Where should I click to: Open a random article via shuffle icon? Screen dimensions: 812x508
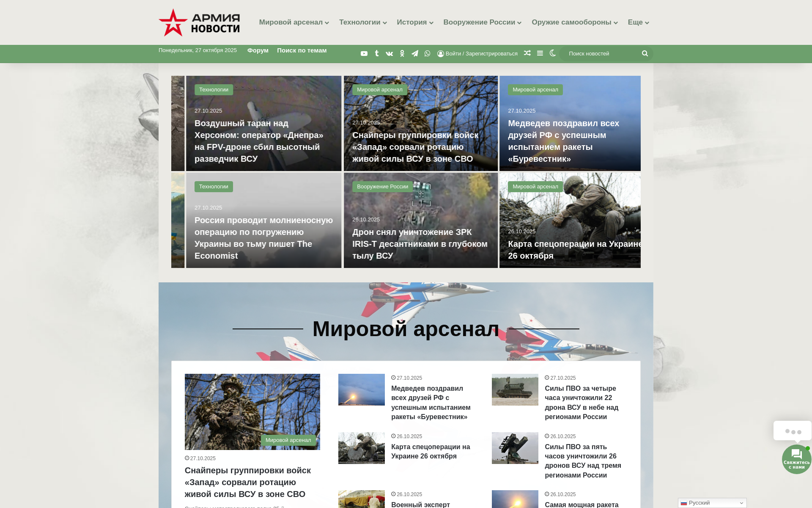point(527,53)
